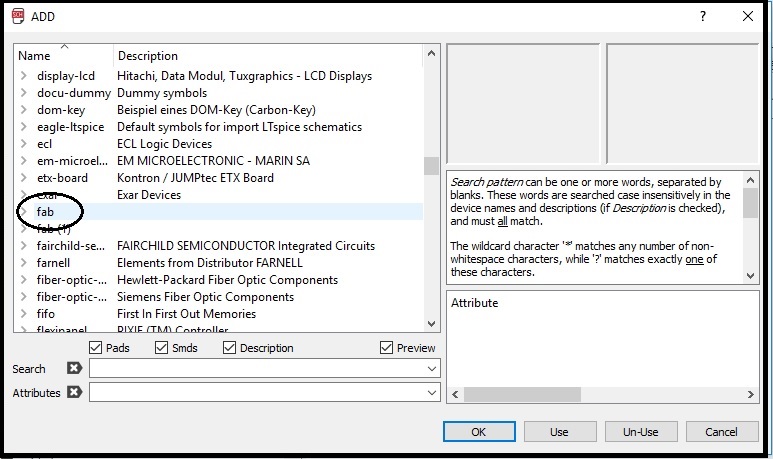Select Elements from Distributor FARNELL text
This screenshot has width=773, height=459.
[x=210, y=263]
